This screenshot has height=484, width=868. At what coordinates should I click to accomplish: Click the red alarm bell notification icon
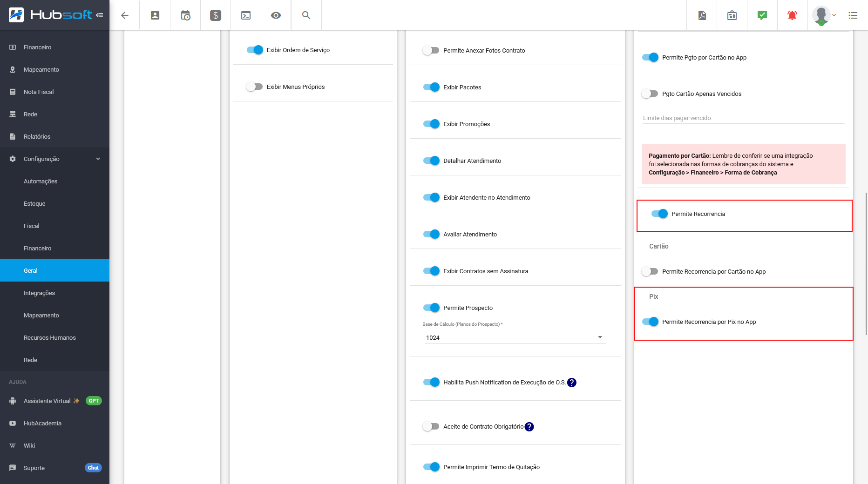(792, 15)
